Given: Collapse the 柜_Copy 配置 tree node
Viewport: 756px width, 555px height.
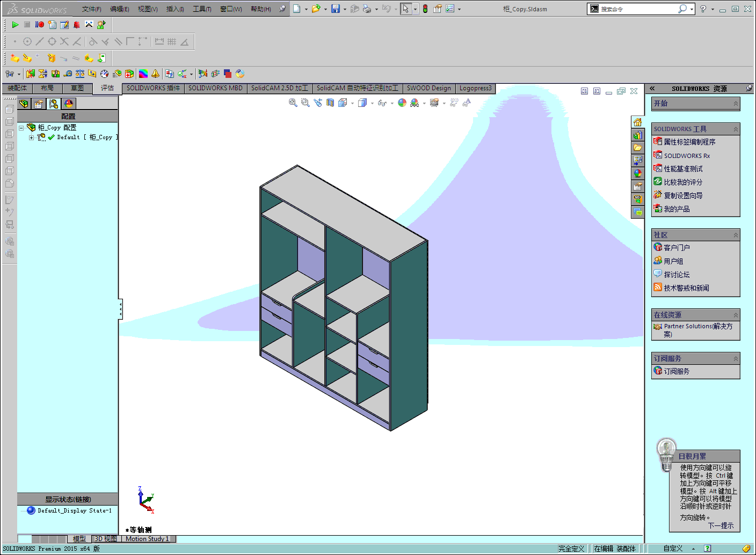Looking at the screenshot, I should [x=21, y=128].
